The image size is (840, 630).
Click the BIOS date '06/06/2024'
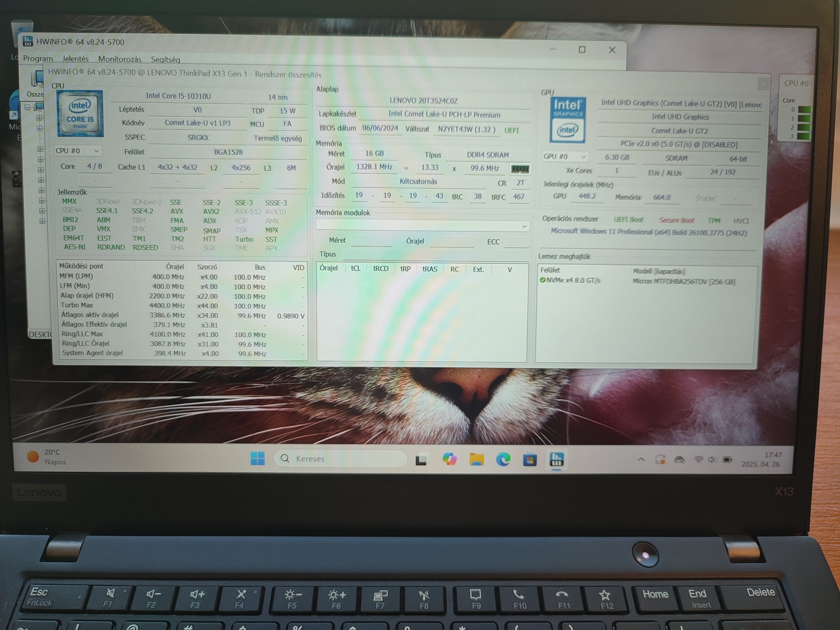tap(380, 128)
